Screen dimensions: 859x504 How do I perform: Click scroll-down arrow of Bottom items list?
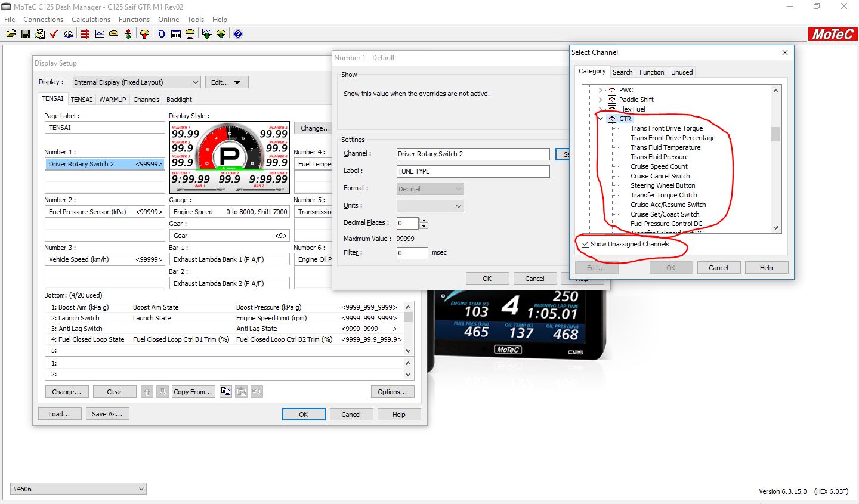[x=408, y=351]
